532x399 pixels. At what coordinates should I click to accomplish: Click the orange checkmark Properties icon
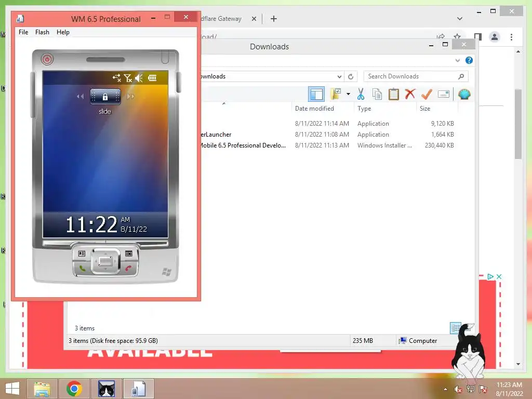click(427, 94)
